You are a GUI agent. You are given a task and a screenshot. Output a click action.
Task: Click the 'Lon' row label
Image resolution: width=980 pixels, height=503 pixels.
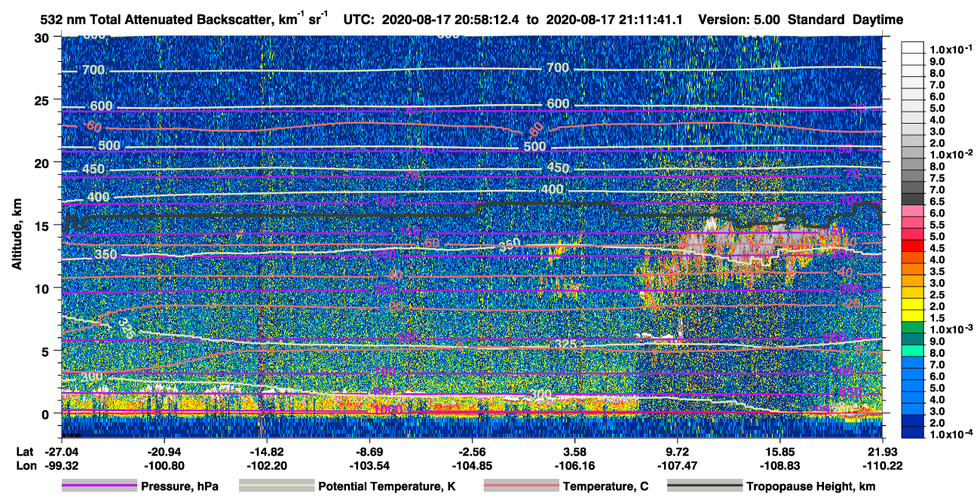click(25, 466)
